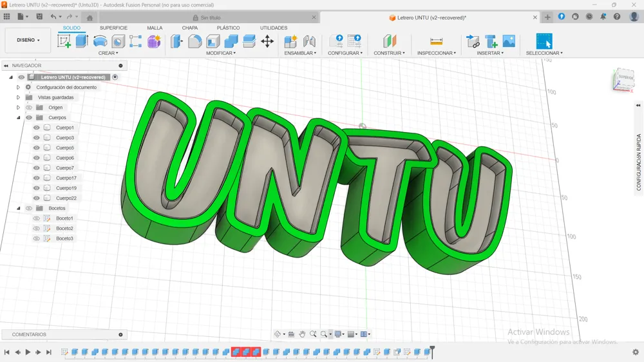The width and height of the screenshot is (644, 362).
Task: Select the Offset Face tool
Action: pos(249,41)
